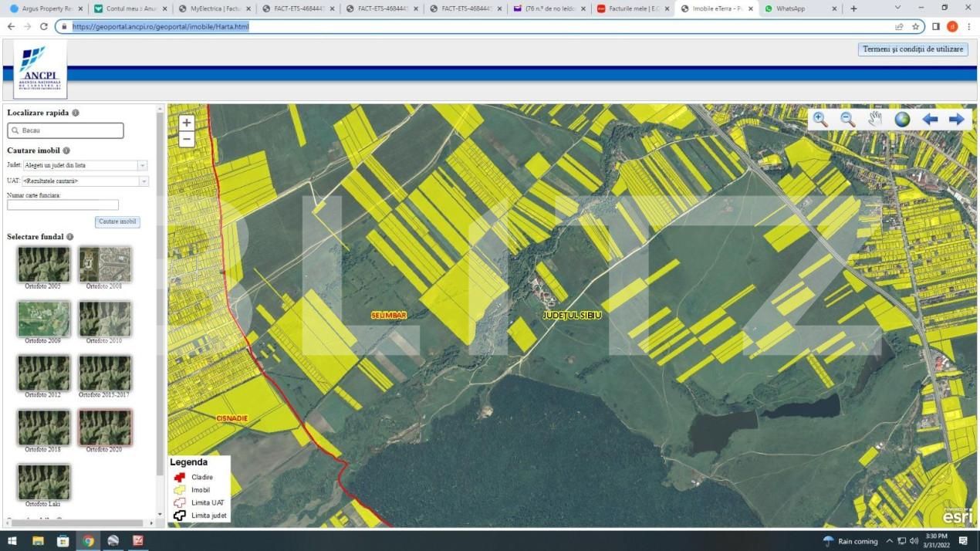Viewport: 980px width, 551px height.
Task: Open Termeni și condiții de utilizare
Action: [913, 49]
